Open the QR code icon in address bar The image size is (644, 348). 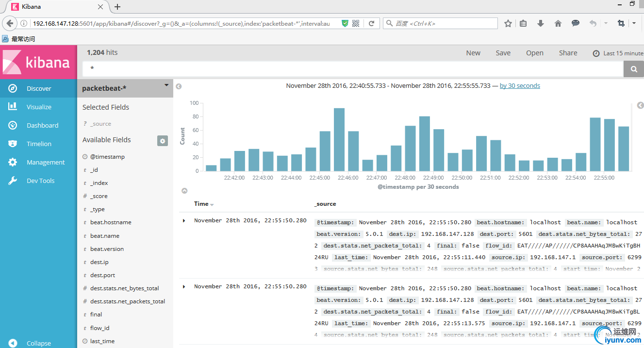click(356, 23)
